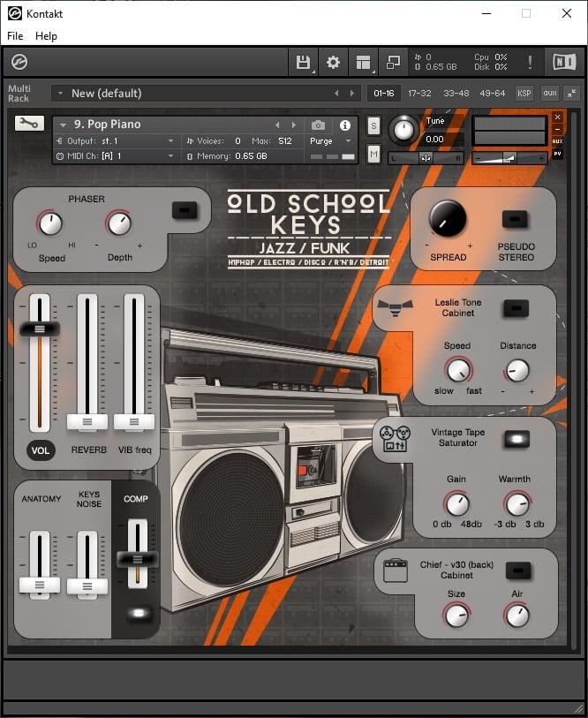588x718 pixels.
Task: Open the Help menu
Action: click(x=46, y=36)
